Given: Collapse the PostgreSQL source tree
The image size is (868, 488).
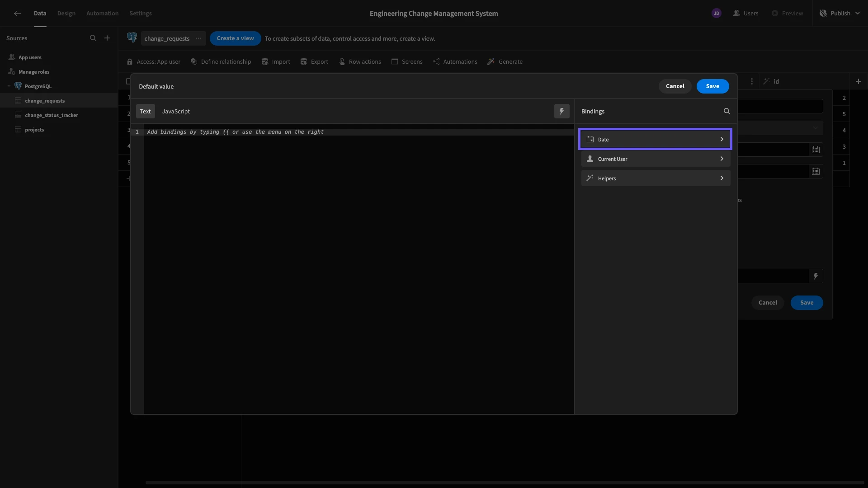Looking at the screenshot, I should click(x=9, y=86).
